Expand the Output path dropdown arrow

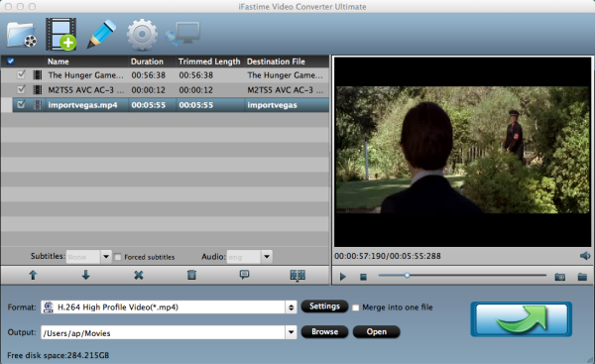click(x=291, y=332)
